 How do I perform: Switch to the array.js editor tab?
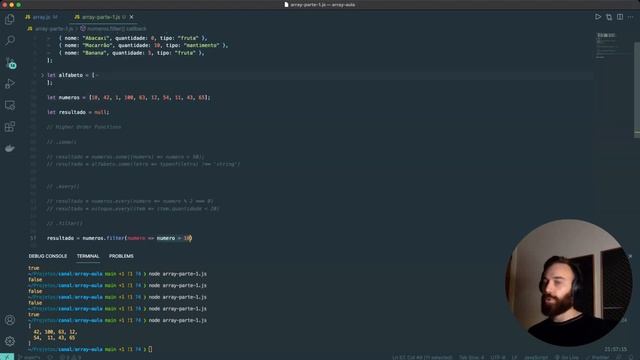point(41,17)
